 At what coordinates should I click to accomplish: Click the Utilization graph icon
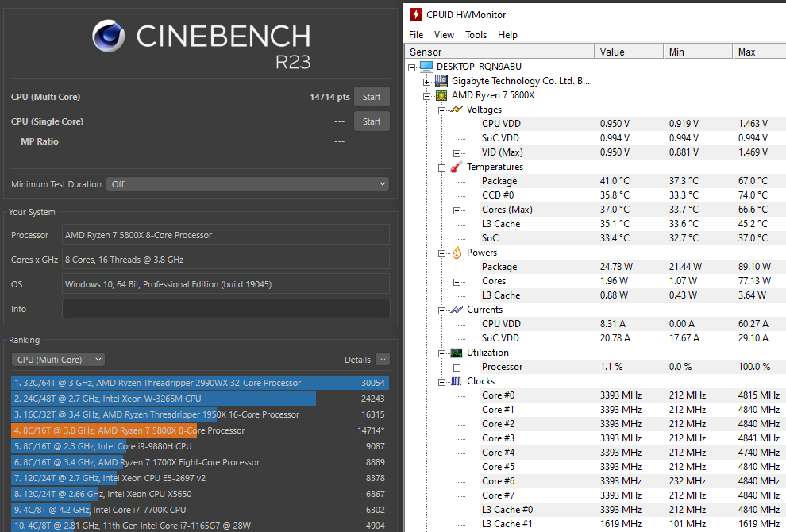click(x=457, y=353)
